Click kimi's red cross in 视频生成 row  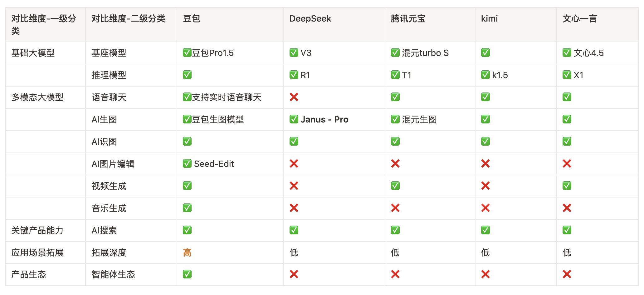coord(485,186)
